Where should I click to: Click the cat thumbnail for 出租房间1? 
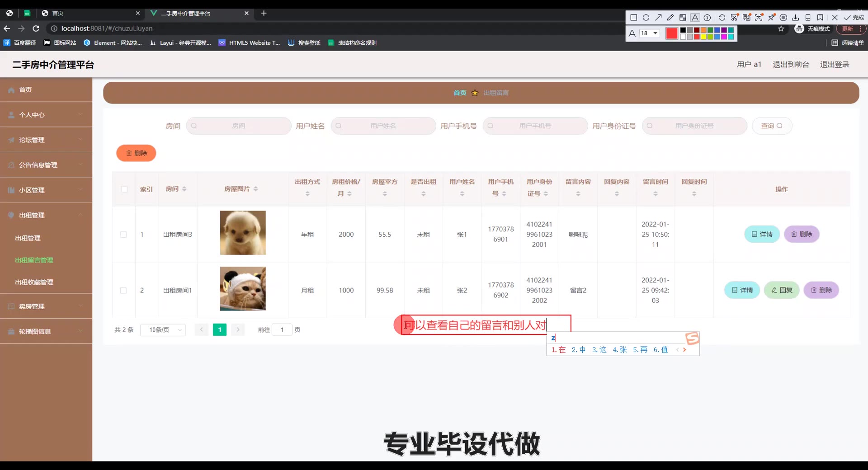coord(243,289)
